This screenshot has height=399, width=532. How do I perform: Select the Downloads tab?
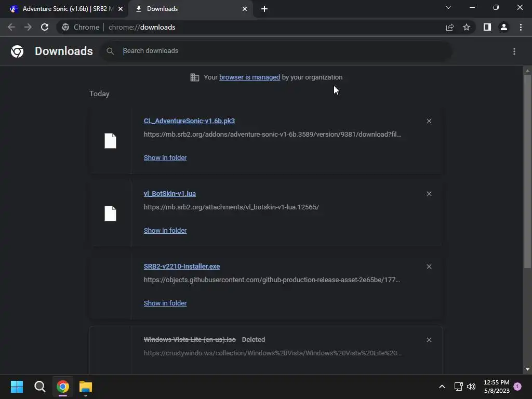click(x=191, y=9)
